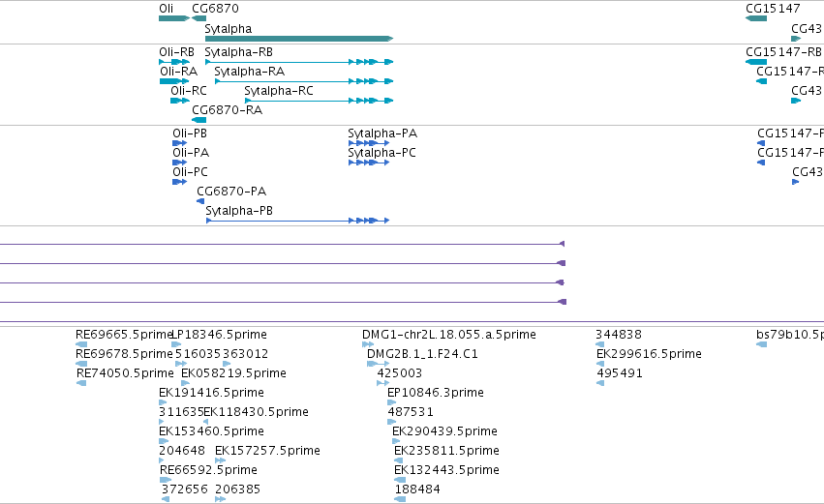Select the DMG1-chr2L.18.055.a.5prime feature
The image size is (824, 504).
click(x=368, y=344)
